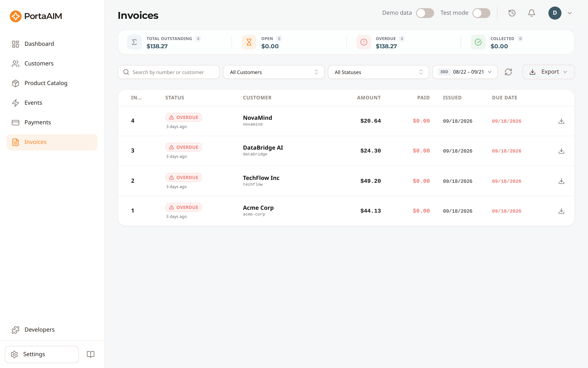
Task: Sort by Amount column header
Action: point(369,98)
